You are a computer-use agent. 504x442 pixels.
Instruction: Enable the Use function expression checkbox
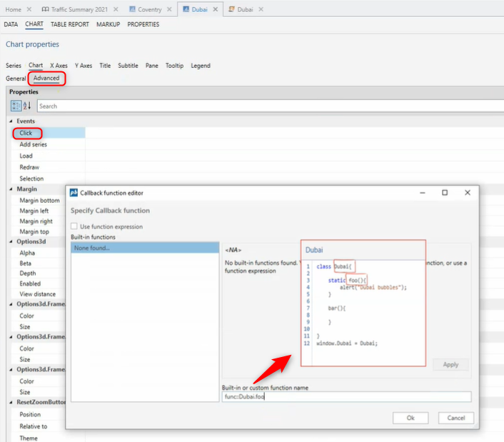click(x=74, y=226)
